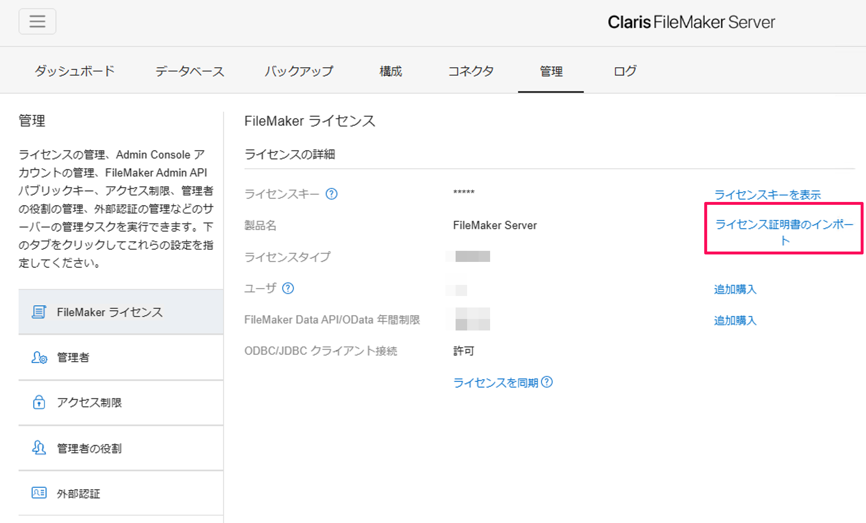The width and height of the screenshot is (866, 523).
Task: Show the license key via ライセンスキーを表示
Action: pos(767,194)
